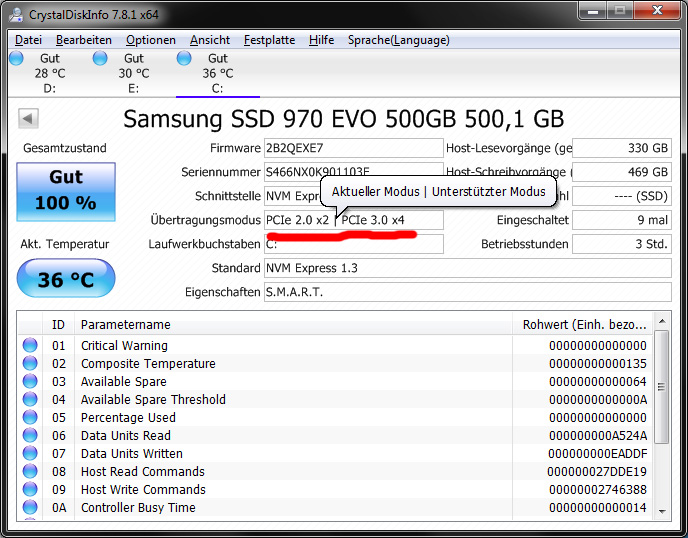The height and width of the screenshot is (538, 688).
Task: Click the Gut 100 % health status button
Action: pos(66,192)
